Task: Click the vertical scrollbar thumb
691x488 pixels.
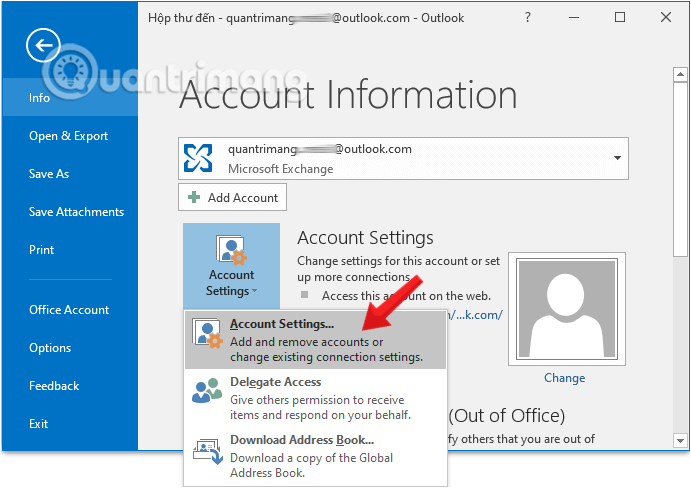Action: coord(680,169)
